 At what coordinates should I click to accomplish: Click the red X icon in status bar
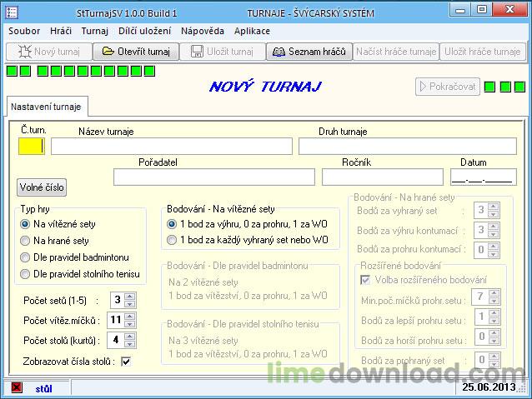(16, 387)
